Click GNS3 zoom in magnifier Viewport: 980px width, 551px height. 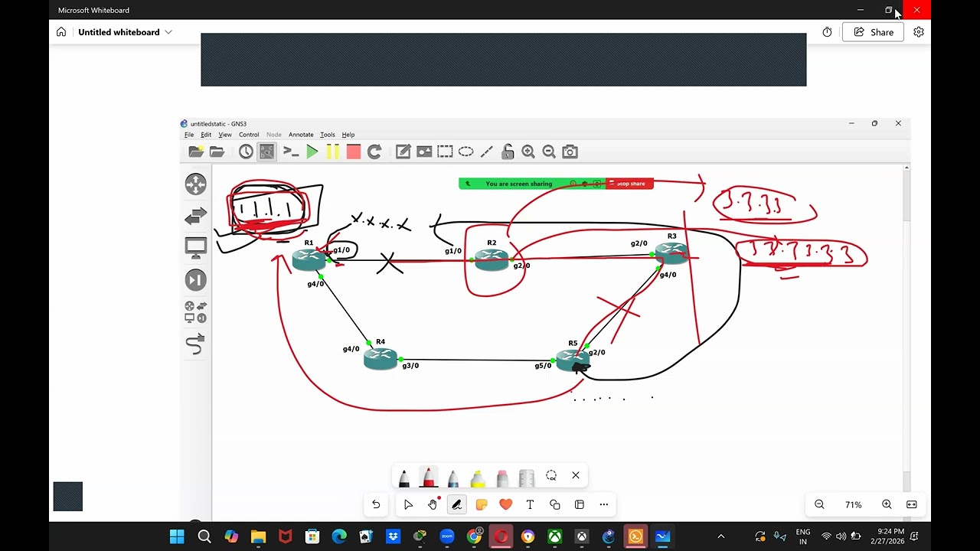[528, 152]
